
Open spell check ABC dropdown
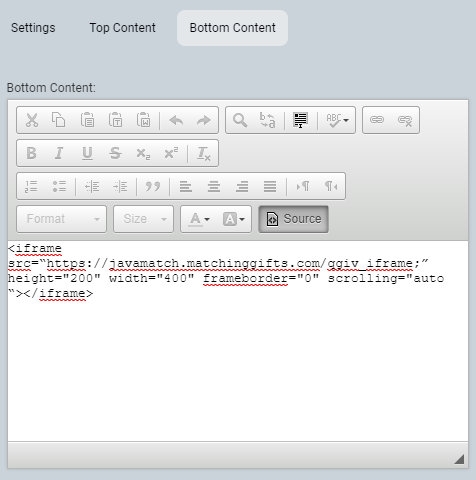(337, 120)
